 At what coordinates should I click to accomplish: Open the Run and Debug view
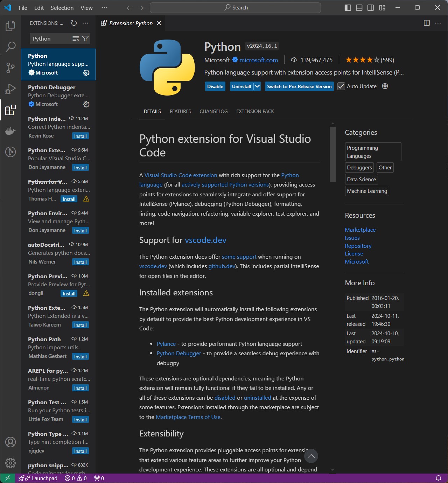(10, 89)
